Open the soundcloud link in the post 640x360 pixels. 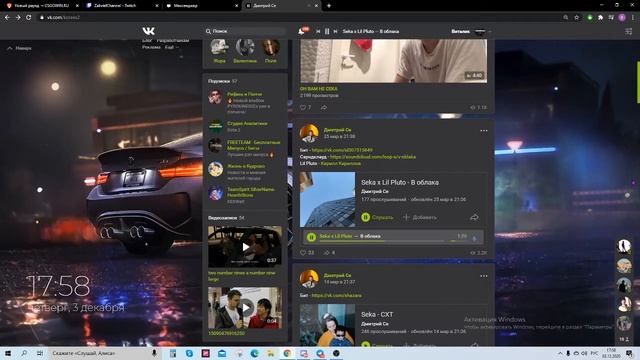(373, 157)
